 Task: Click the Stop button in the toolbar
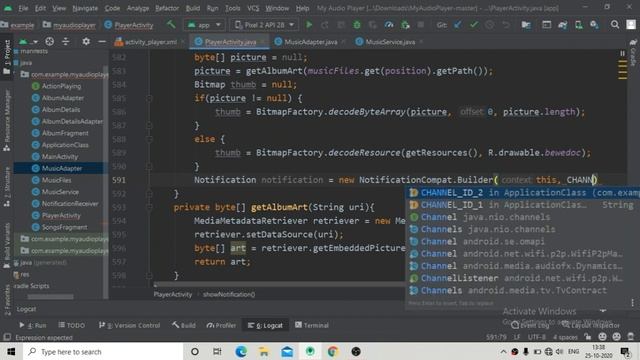click(x=420, y=25)
